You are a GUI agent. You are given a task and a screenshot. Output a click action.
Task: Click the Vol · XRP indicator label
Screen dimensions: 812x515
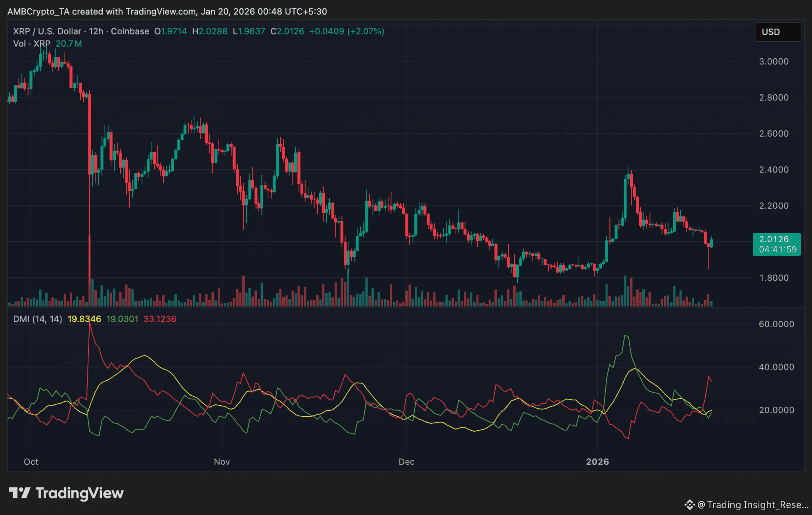coord(32,44)
